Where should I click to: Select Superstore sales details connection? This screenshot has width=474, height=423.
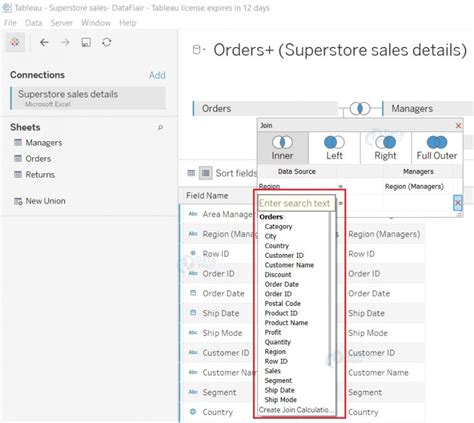88,98
